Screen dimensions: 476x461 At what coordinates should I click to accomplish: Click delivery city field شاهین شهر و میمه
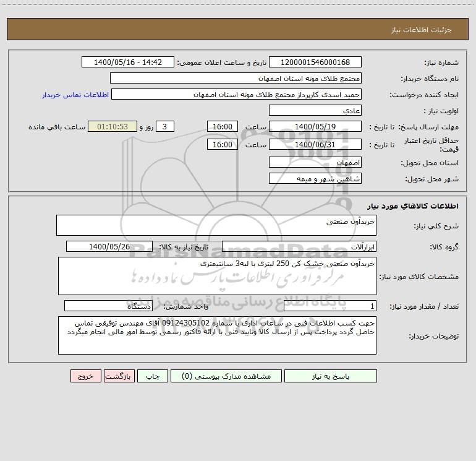pos(315,178)
